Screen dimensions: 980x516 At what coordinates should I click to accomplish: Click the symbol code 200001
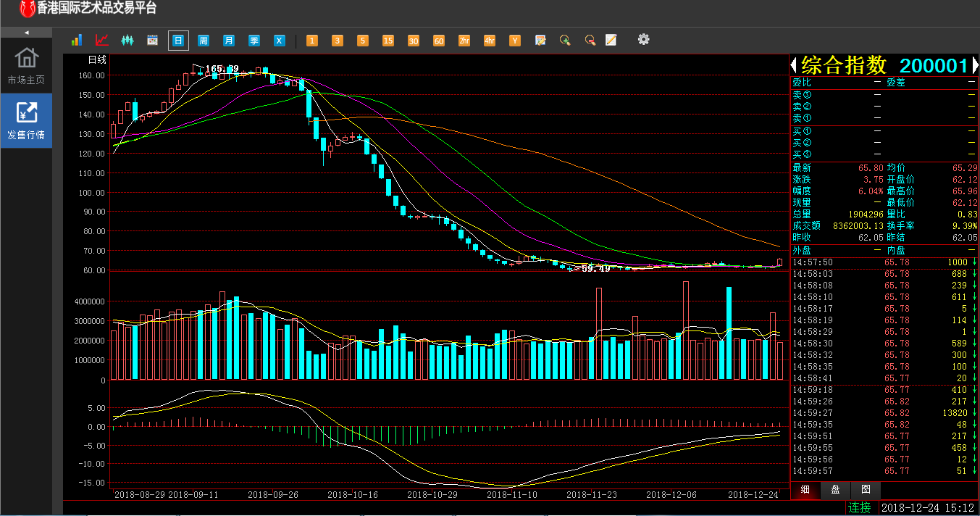click(x=934, y=66)
